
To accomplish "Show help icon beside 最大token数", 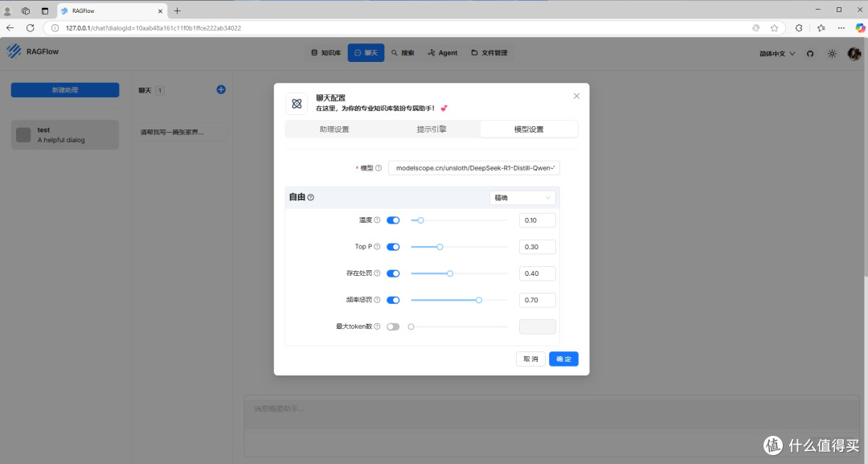I will (377, 326).
